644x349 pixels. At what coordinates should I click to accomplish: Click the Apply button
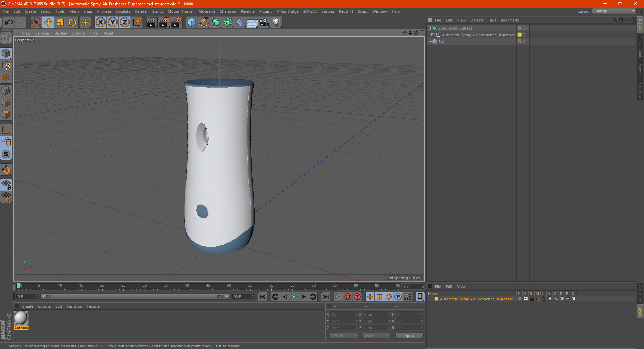tap(409, 336)
